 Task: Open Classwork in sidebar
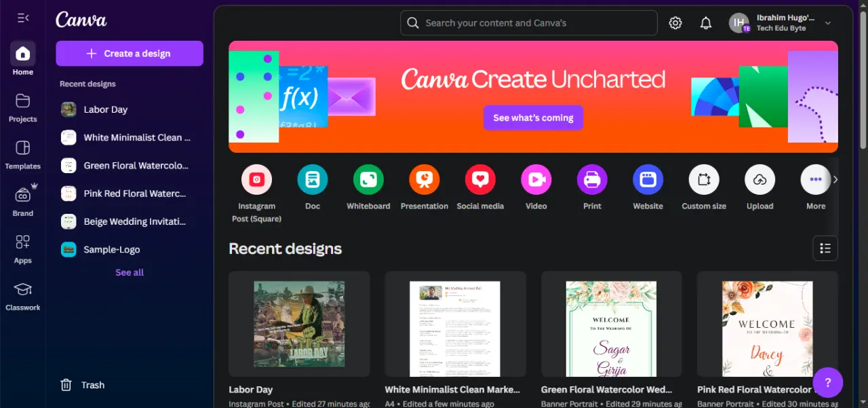[23, 297]
